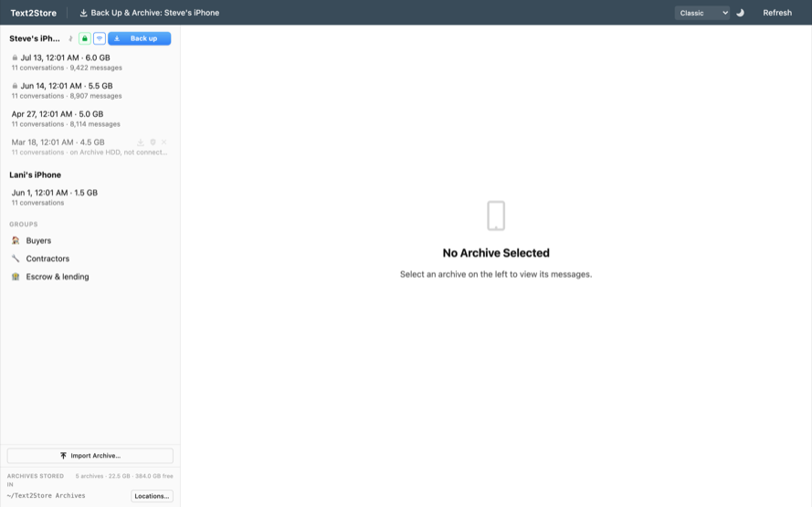
Task: Click the ARCHIVES STORED IN label
Action: 36,481
